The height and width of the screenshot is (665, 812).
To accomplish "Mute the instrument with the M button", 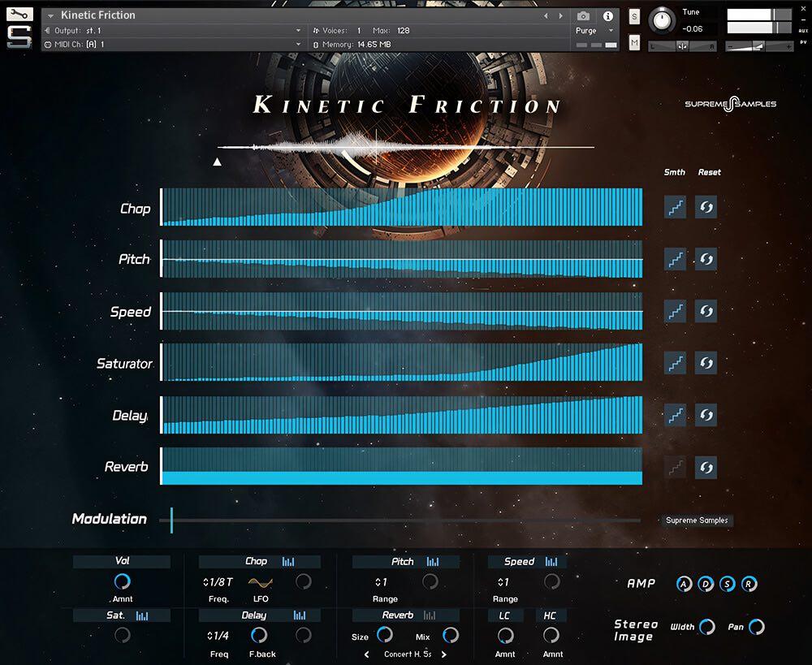I will point(634,42).
